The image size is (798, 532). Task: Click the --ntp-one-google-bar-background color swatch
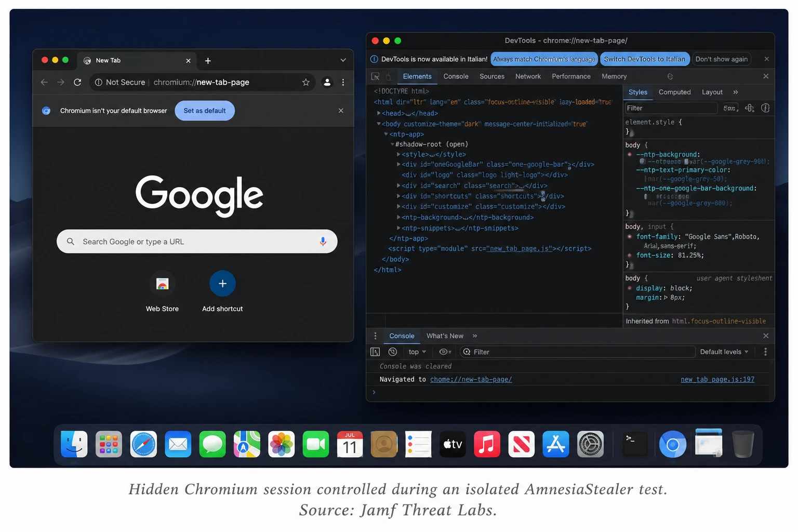coord(646,196)
